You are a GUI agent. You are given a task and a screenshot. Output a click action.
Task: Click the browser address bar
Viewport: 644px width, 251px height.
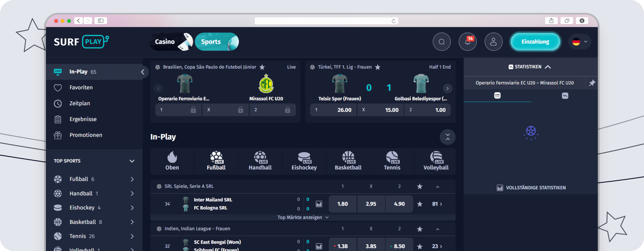[x=326, y=21]
